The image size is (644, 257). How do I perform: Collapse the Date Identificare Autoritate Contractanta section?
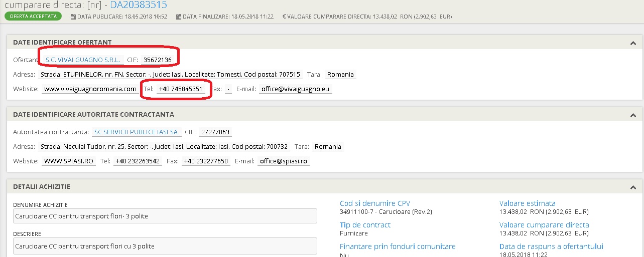coord(633,115)
